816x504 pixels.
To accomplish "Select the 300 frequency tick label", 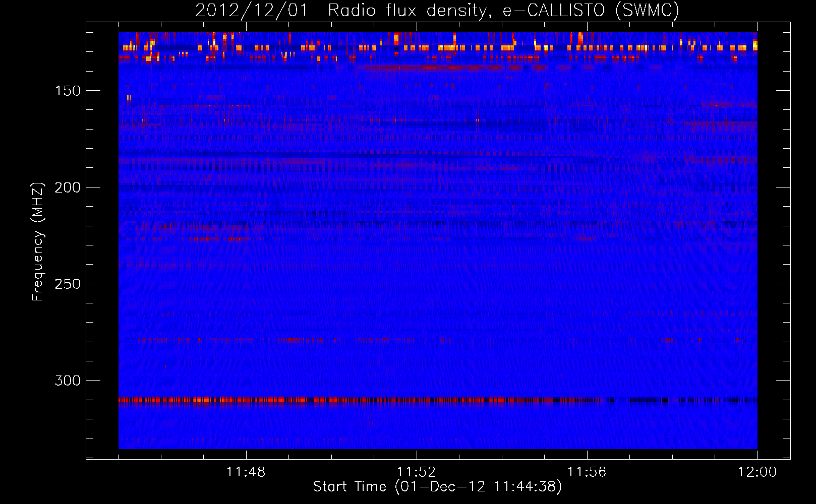I will (68, 381).
